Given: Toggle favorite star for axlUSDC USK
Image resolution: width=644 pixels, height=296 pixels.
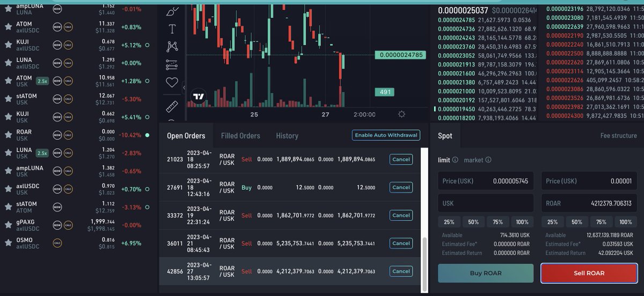Looking at the screenshot, I should (8, 189).
